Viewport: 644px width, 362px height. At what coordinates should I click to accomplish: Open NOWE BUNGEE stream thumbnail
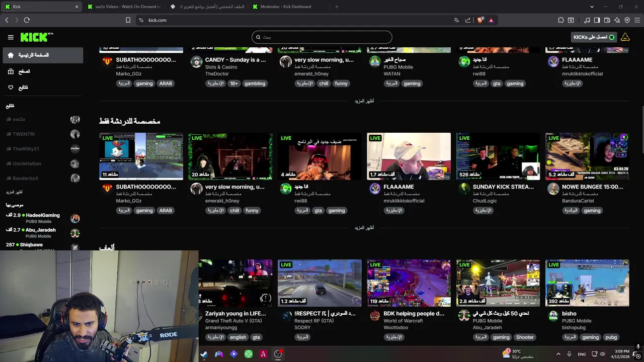point(587,156)
